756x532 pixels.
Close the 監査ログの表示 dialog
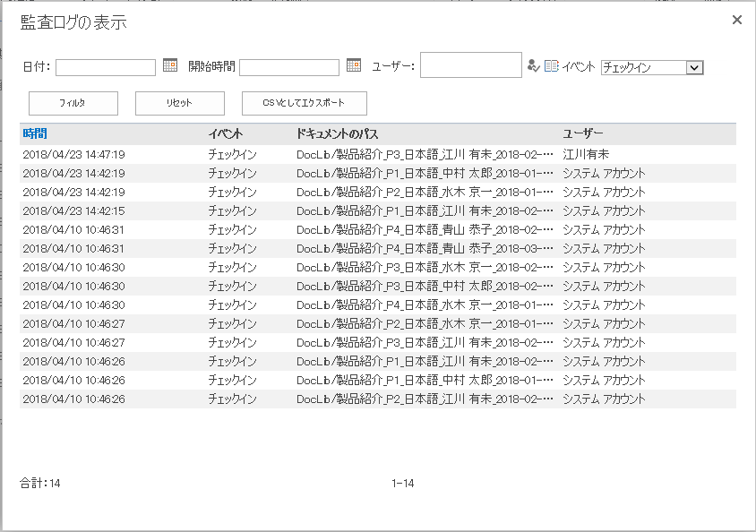736,20
